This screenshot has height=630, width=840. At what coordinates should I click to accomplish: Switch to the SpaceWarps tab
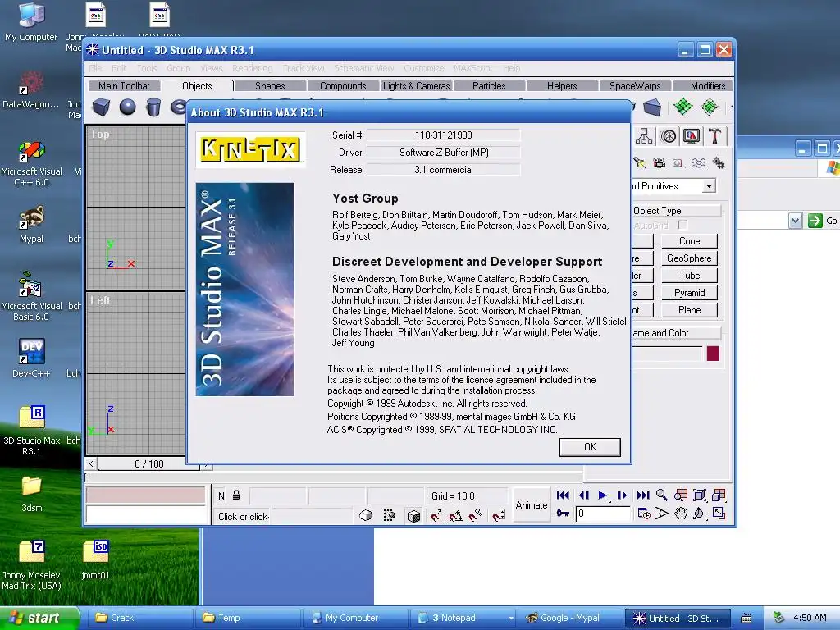click(x=635, y=85)
